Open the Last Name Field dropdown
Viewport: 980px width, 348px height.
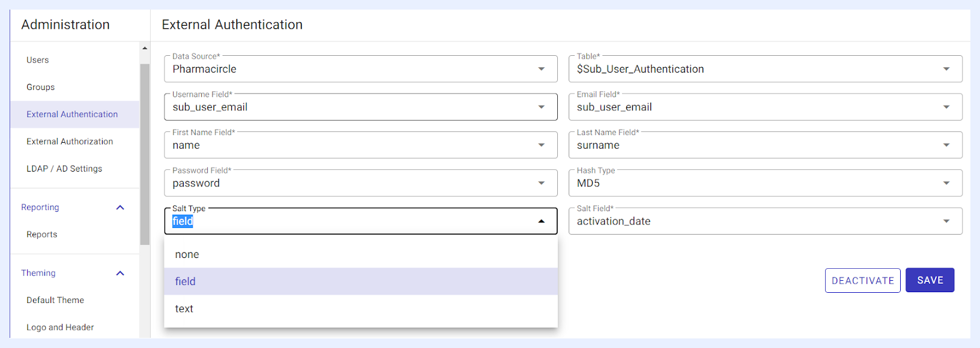tap(765, 145)
